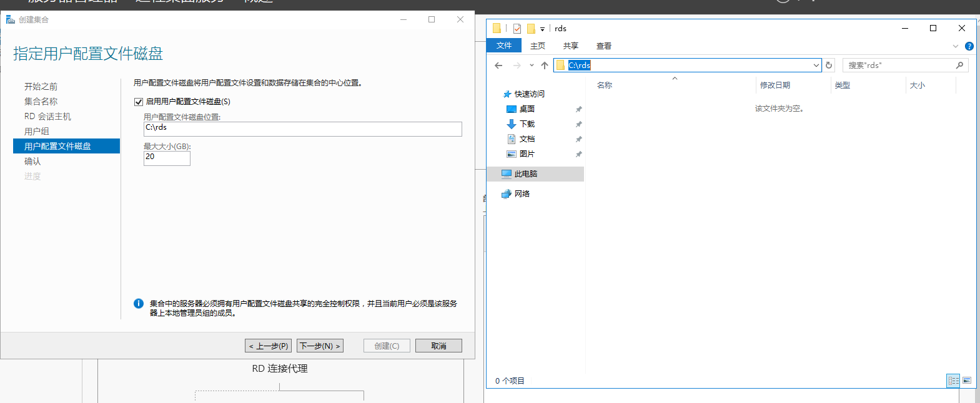Viewport: 980px width, 403px height.
Task: Open Explorer help question icon
Action: point(969,46)
